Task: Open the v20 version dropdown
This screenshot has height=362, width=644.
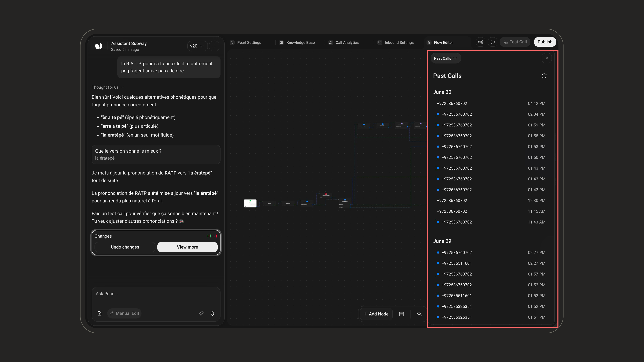Action: pos(197,46)
